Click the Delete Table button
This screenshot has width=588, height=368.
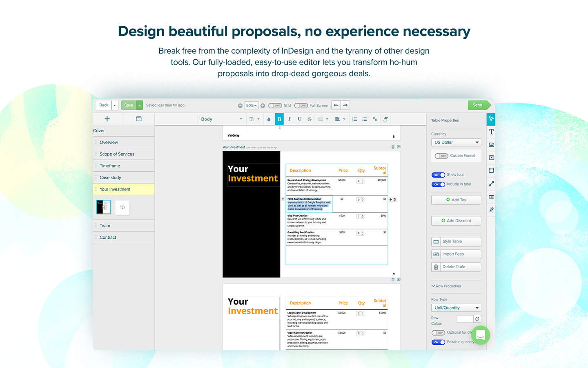(456, 267)
